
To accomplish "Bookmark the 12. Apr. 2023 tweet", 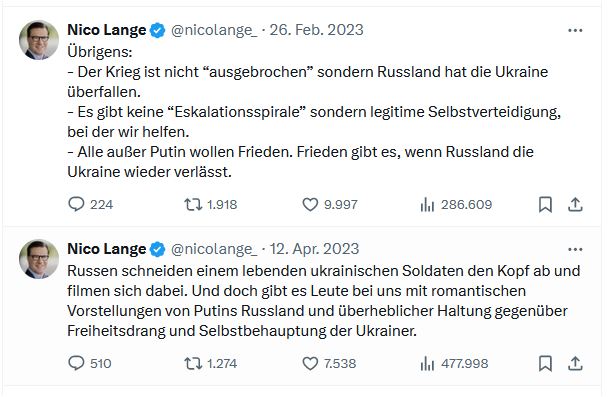I will pyautogui.click(x=545, y=363).
